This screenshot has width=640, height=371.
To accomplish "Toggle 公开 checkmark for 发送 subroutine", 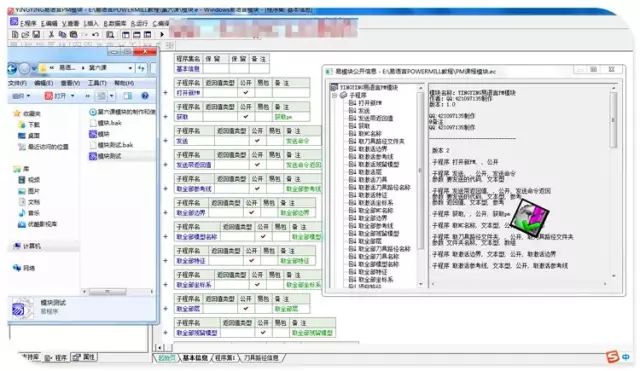I will [x=257, y=141].
